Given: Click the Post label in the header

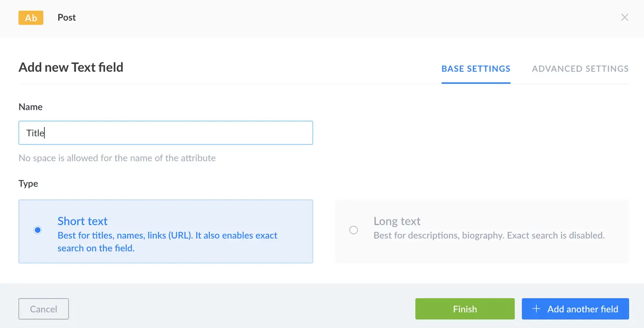Looking at the screenshot, I should click(x=66, y=18).
